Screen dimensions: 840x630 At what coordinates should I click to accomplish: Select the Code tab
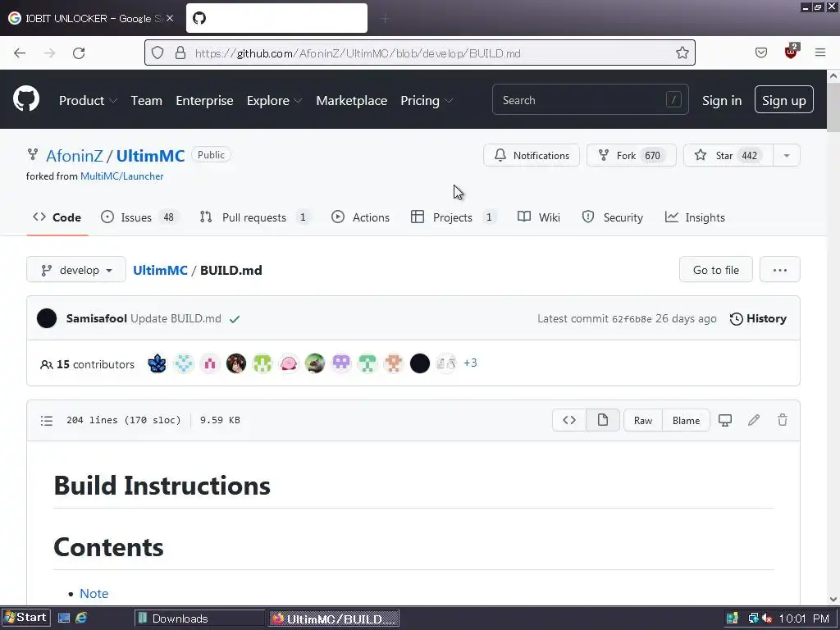57,217
